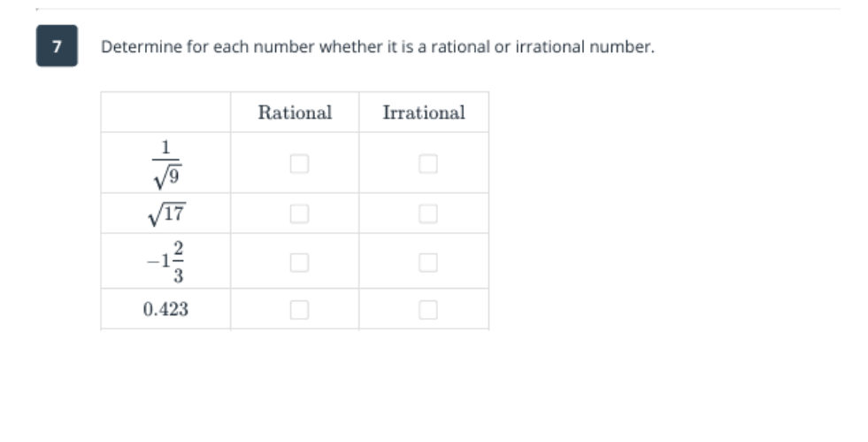This screenshot has width=868, height=442.
Task: Click the 2/3 fraction in the mixed number
Action: pyautogui.click(x=177, y=262)
